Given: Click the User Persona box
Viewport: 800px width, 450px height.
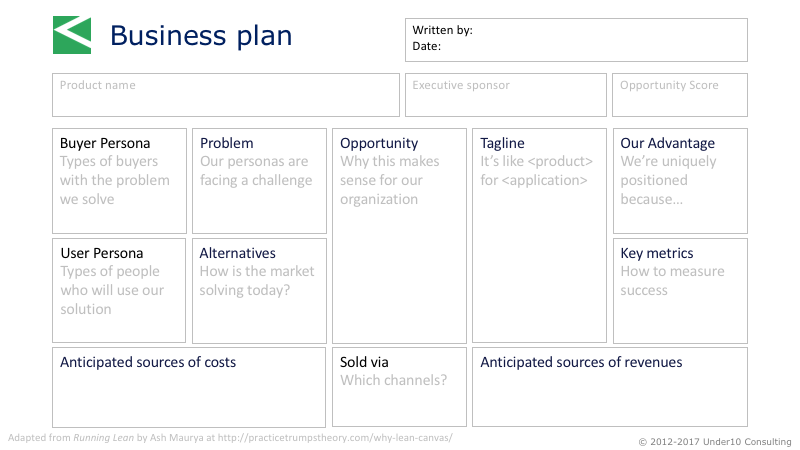Looking at the screenshot, I should (x=119, y=290).
